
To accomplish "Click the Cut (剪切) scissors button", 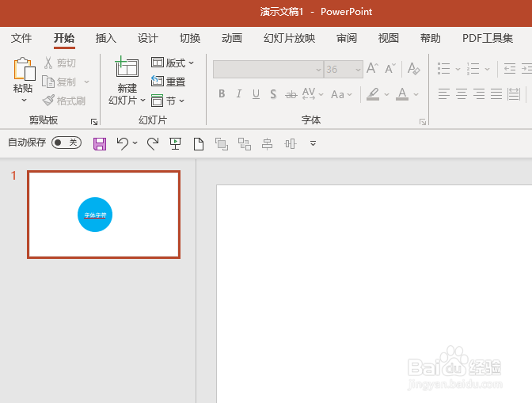I will point(59,63).
